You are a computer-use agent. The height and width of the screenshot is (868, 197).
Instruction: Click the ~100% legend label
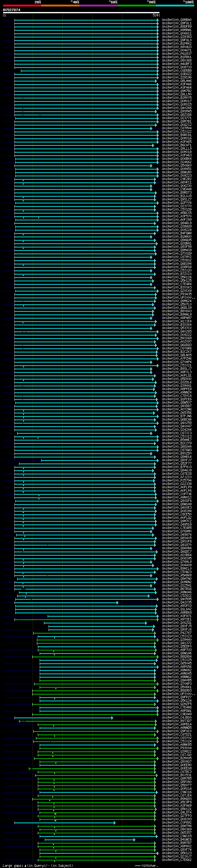click(x=188, y=2)
